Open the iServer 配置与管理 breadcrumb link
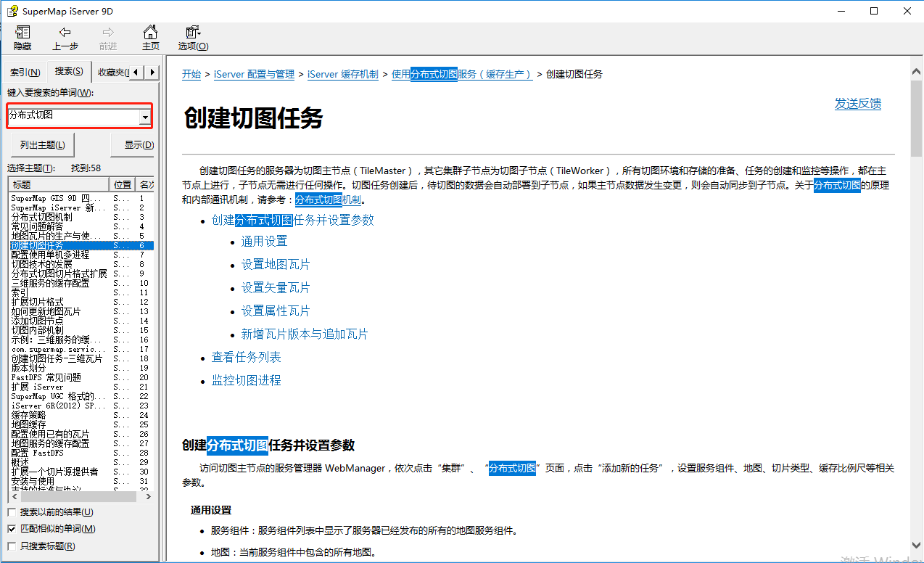This screenshot has height=563, width=924. [x=254, y=74]
